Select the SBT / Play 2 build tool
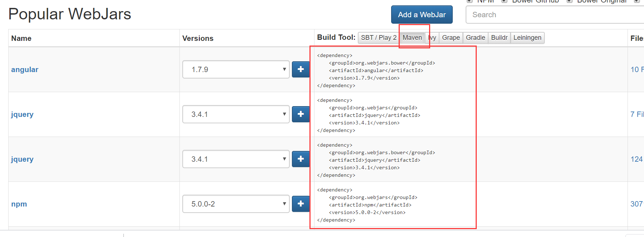The width and height of the screenshot is (644, 237). tap(379, 38)
